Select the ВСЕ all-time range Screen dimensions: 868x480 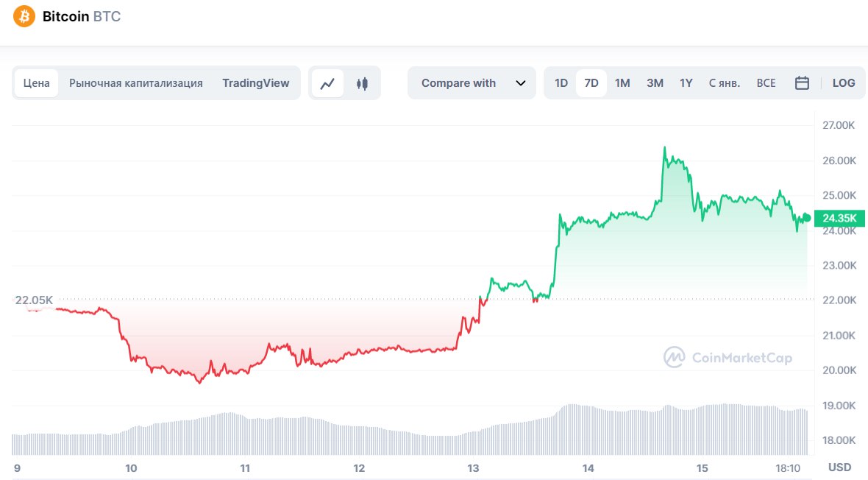pyautogui.click(x=766, y=83)
